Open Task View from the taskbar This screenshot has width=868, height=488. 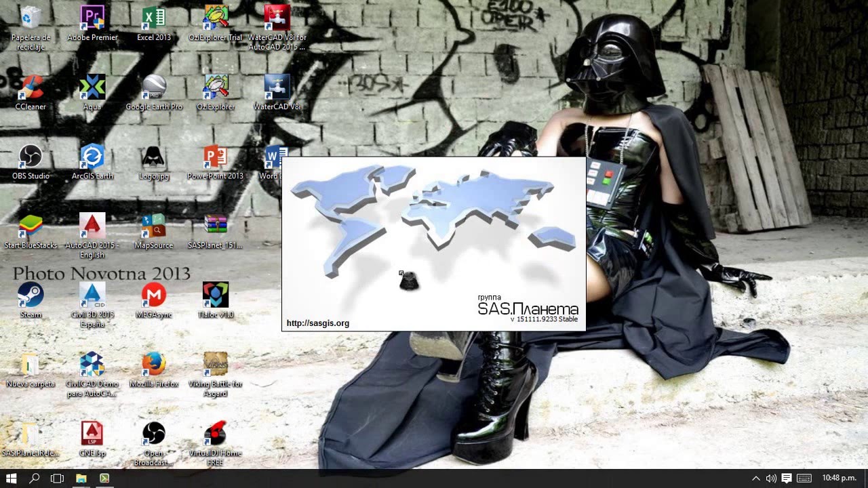[x=58, y=479]
